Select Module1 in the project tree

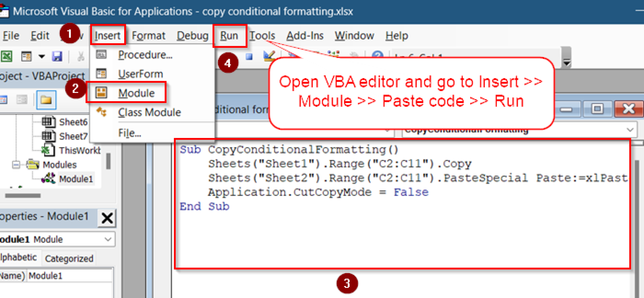point(76,179)
